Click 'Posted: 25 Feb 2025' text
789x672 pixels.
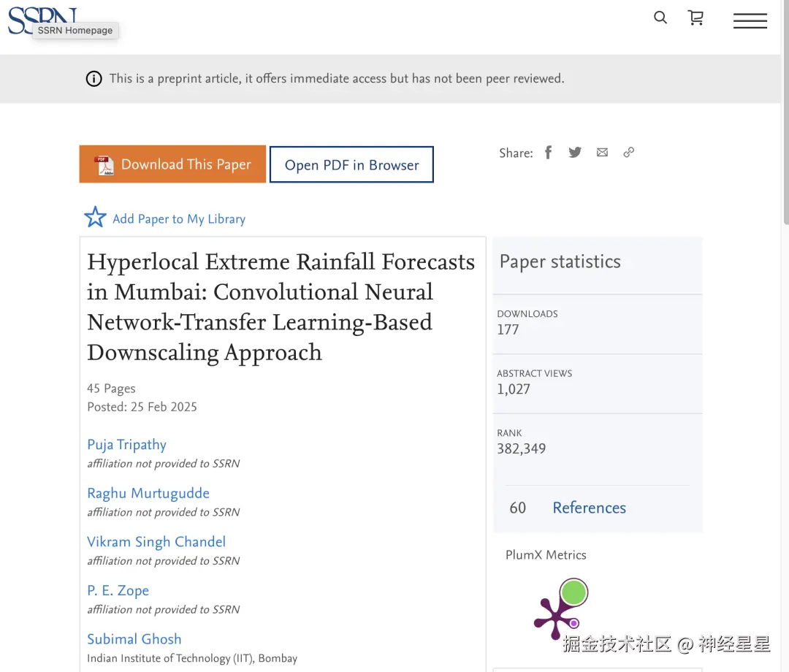(142, 407)
